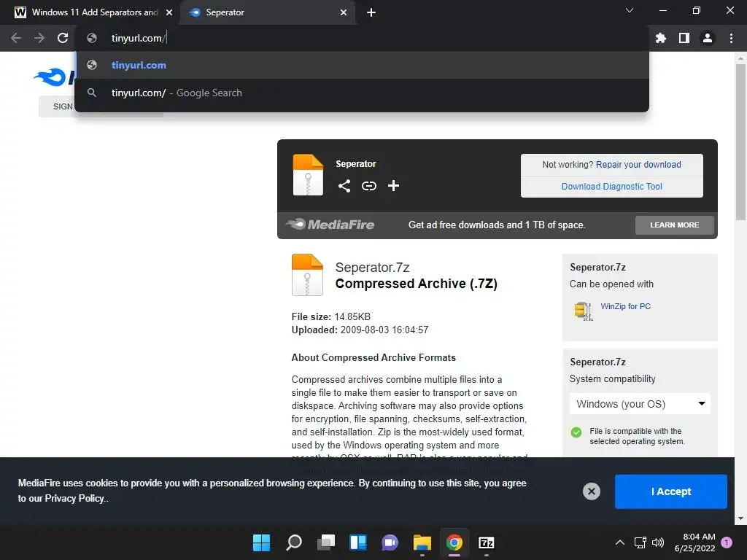Open the Windows Start menu
Screen dimensions: 747x560
point(261,542)
